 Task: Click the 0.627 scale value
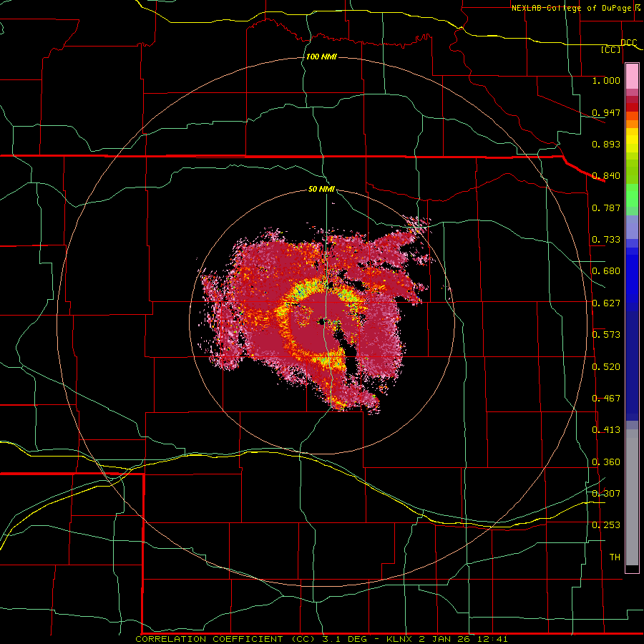tap(606, 303)
